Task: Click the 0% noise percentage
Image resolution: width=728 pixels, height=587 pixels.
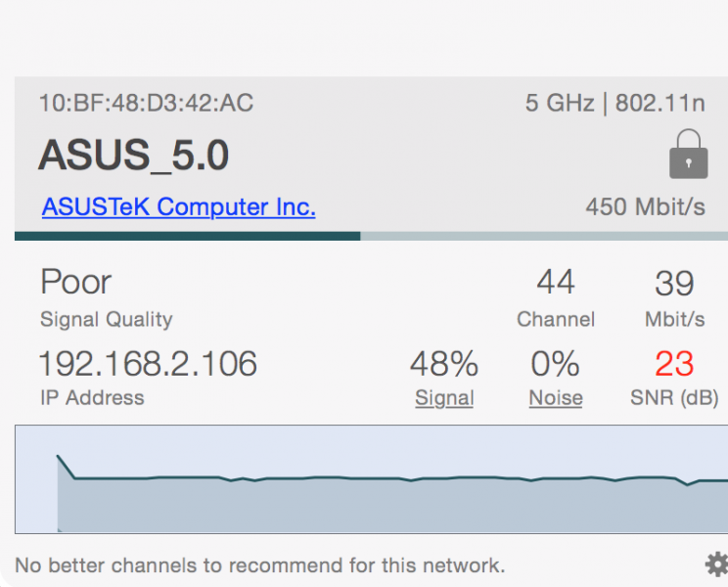Action: [556, 365]
